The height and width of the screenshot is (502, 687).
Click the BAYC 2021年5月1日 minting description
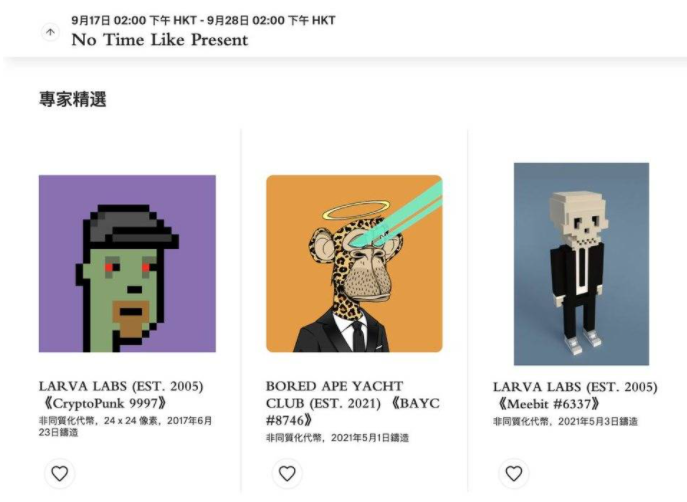pyautogui.click(x=337, y=438)
